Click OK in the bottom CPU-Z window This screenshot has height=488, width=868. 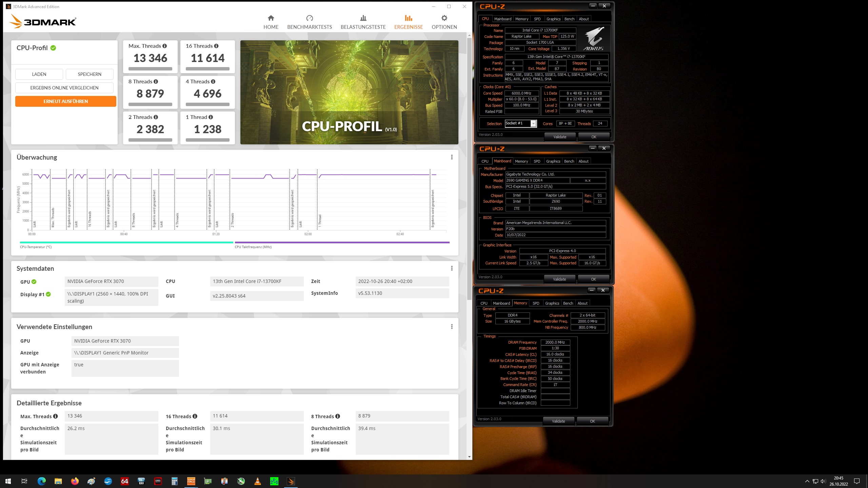(x=592, y=421)
